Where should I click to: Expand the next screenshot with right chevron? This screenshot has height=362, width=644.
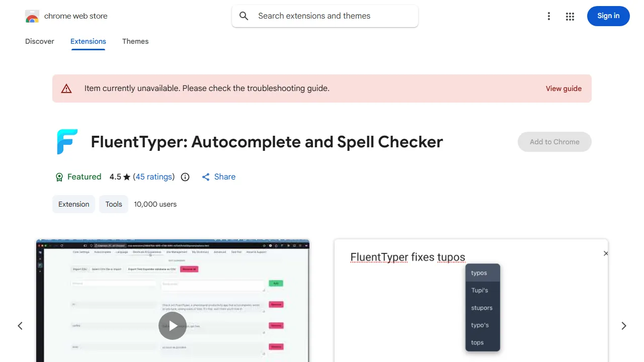623,326
